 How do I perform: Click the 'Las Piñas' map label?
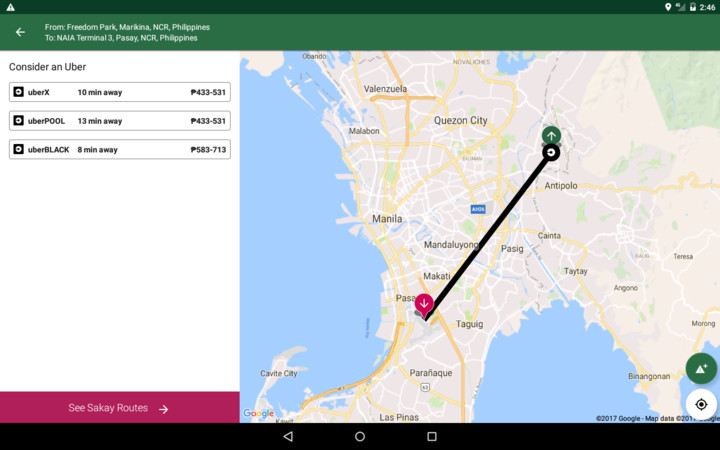coord(399,417)
